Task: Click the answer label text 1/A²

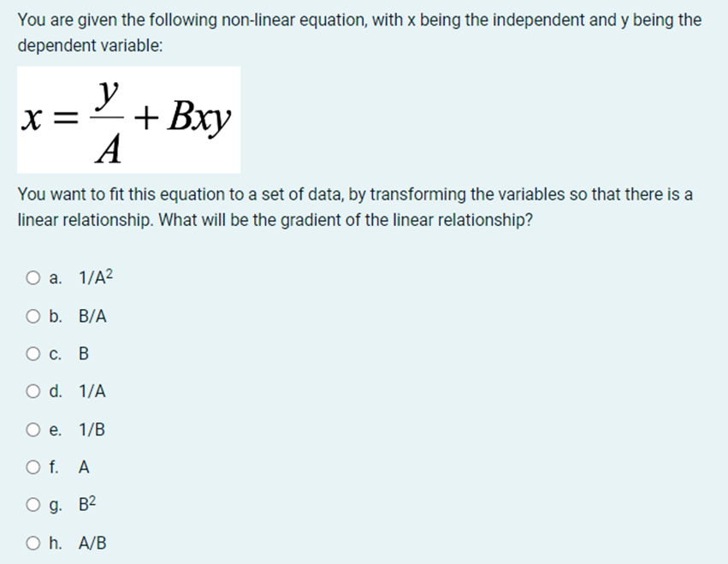Action: [x=94, y=276]
